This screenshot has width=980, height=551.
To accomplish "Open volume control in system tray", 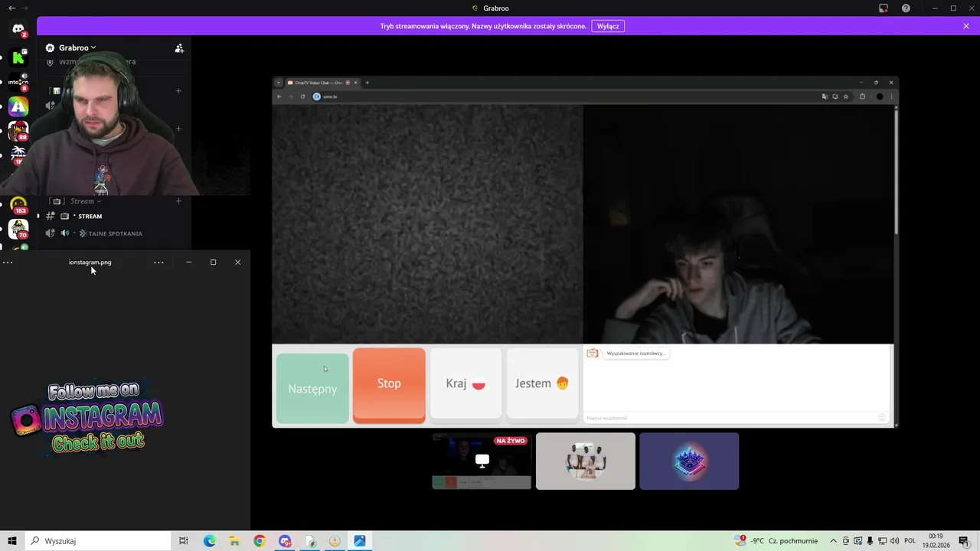I will pos(895,541).
